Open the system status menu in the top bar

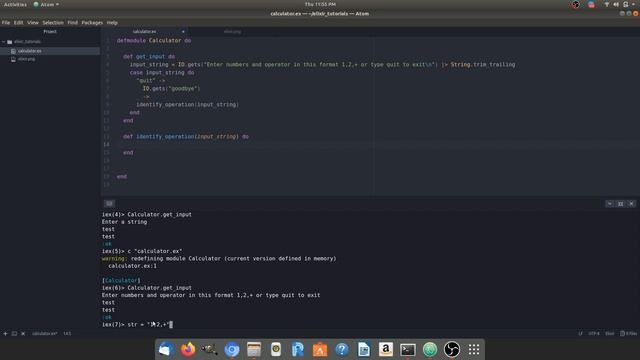point(633,4)
